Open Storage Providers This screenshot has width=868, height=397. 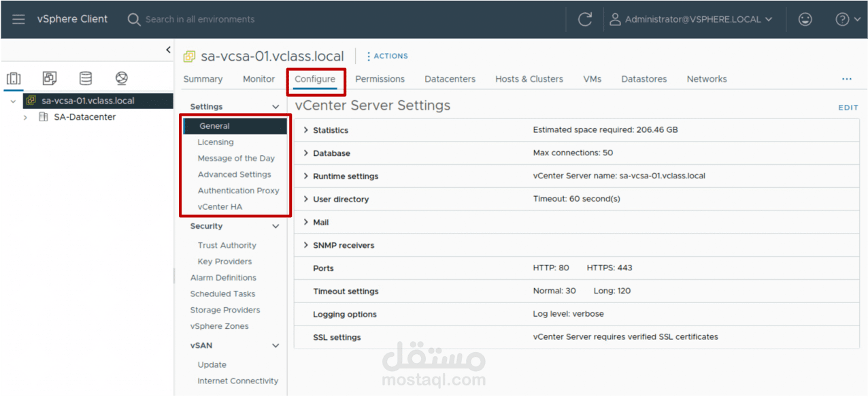click(x=224, y=311)
